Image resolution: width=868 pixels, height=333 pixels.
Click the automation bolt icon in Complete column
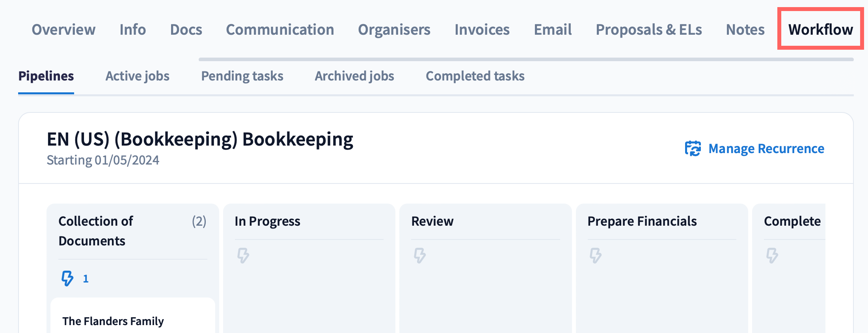(772, 255)
